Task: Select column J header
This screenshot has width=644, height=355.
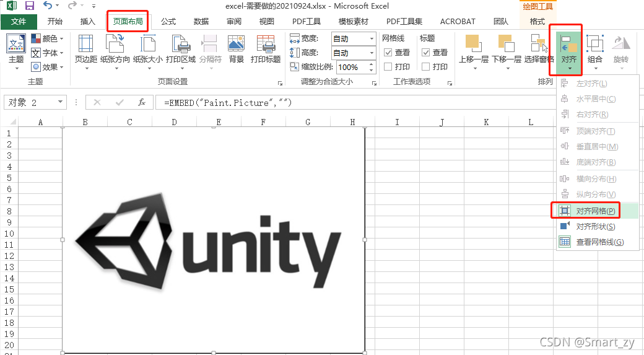Action: (442, 122)
